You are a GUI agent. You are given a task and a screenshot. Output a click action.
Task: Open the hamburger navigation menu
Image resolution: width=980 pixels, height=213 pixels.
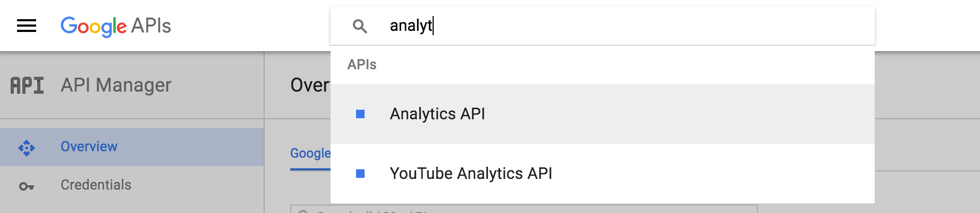(x=27, y=26)
